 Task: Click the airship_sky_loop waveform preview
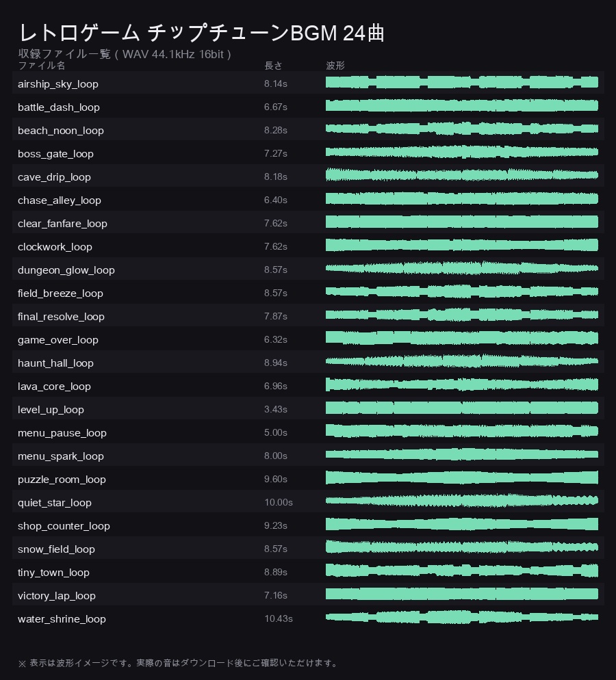tap(461, 82)
